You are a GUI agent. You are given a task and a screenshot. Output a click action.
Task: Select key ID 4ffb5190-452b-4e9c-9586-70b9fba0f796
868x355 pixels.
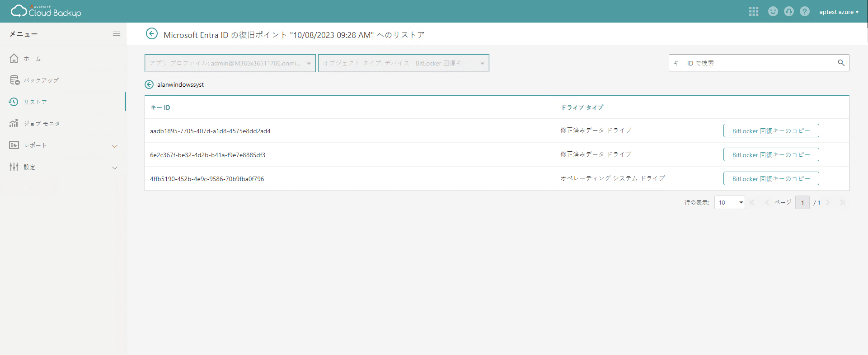207,179
